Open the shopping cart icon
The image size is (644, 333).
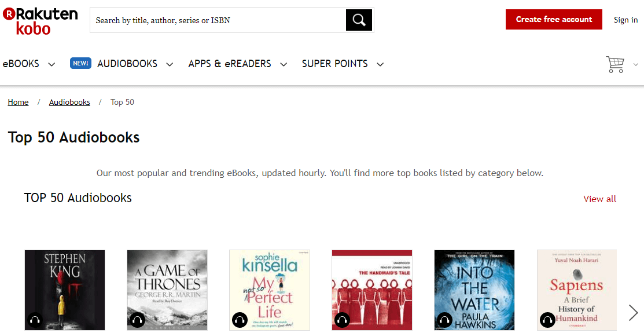pyautogui.click(x=615, y=64)
